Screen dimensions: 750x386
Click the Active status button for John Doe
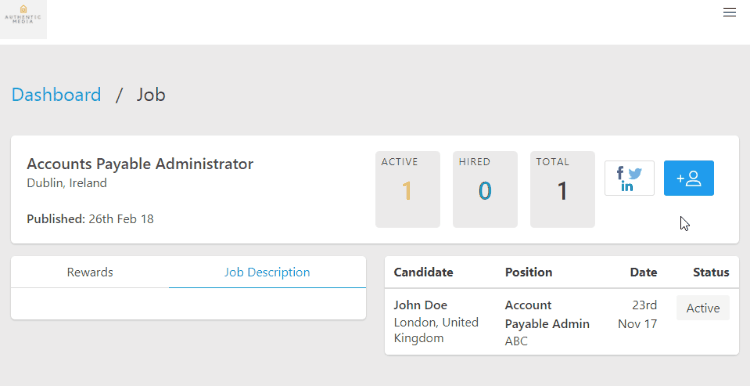tap(703, 308)
